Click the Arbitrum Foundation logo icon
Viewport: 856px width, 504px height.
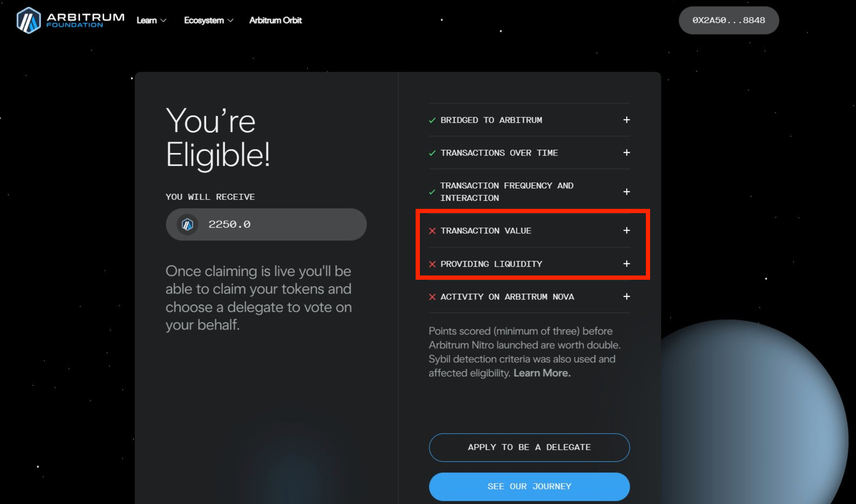29,20
